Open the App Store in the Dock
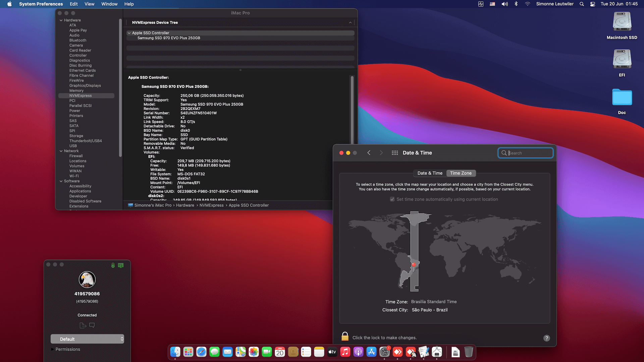 (371, 352)
